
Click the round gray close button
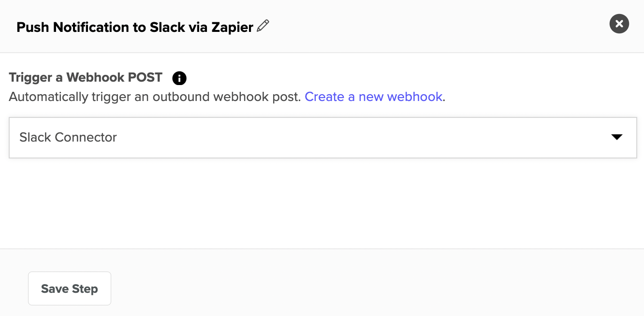(x=619, y=24)
